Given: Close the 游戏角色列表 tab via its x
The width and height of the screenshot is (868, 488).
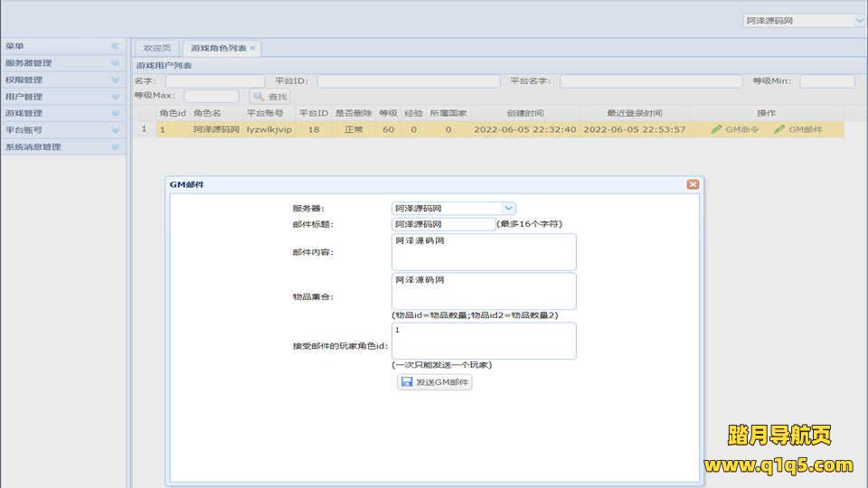Looking at the screenshot, I should tap(252, 48).
